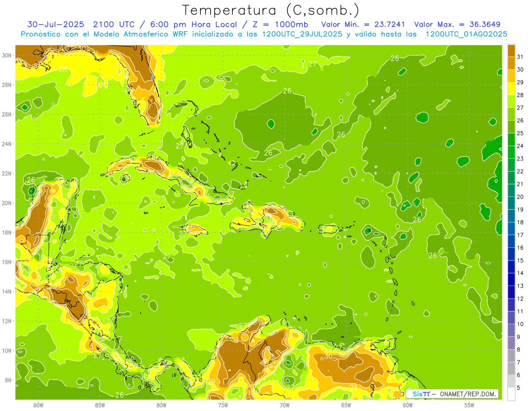Image resolution: width=532 pixels, height=411 pixels.
Task: Click the '65W' longitude axis label
Action: pos(346,405)
